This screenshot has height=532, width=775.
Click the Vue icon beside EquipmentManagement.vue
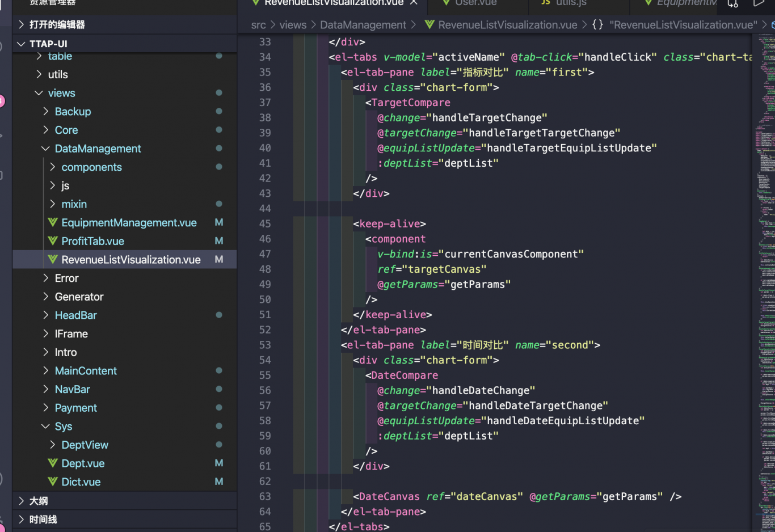point(53,222)
